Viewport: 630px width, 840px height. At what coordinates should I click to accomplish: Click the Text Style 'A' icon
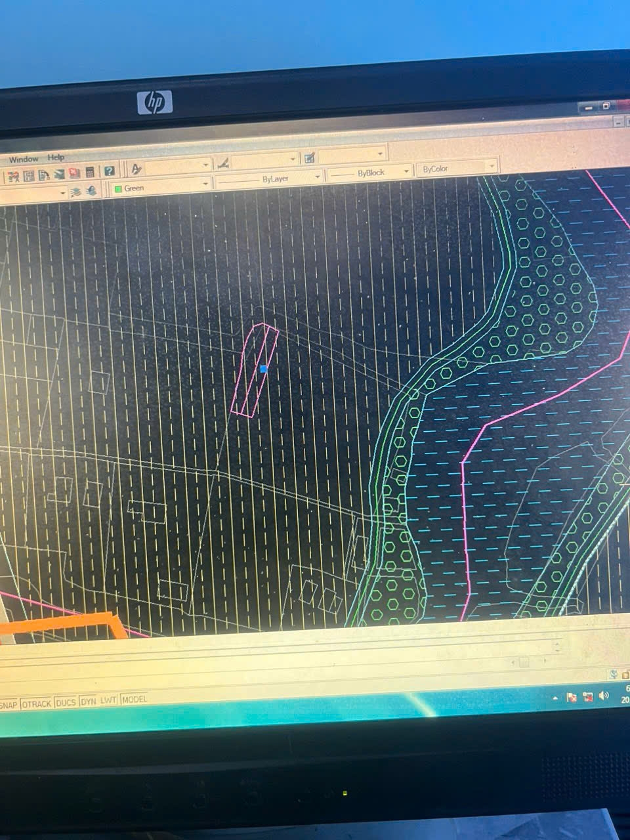pyautogui.click(x=136, y=169)
